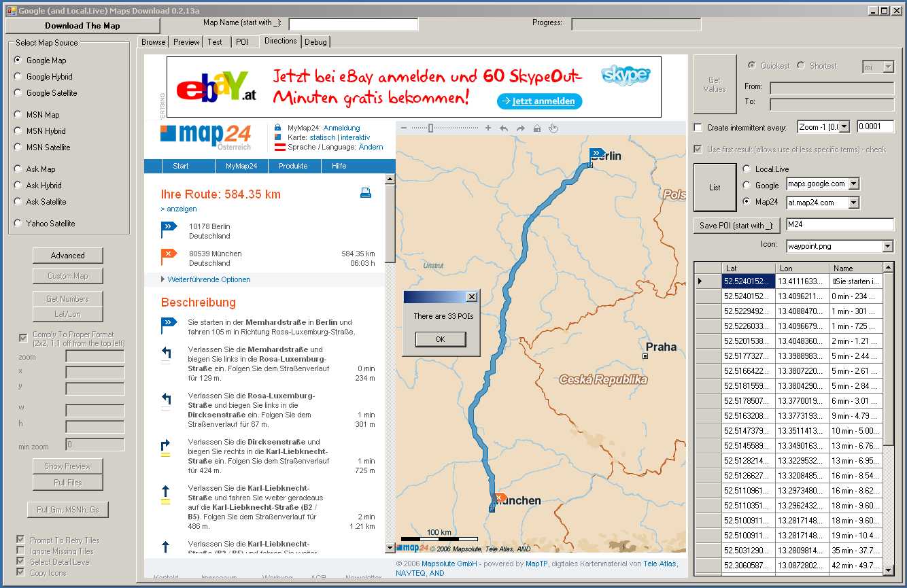Choose Google directions provider radio

point(747,185)
